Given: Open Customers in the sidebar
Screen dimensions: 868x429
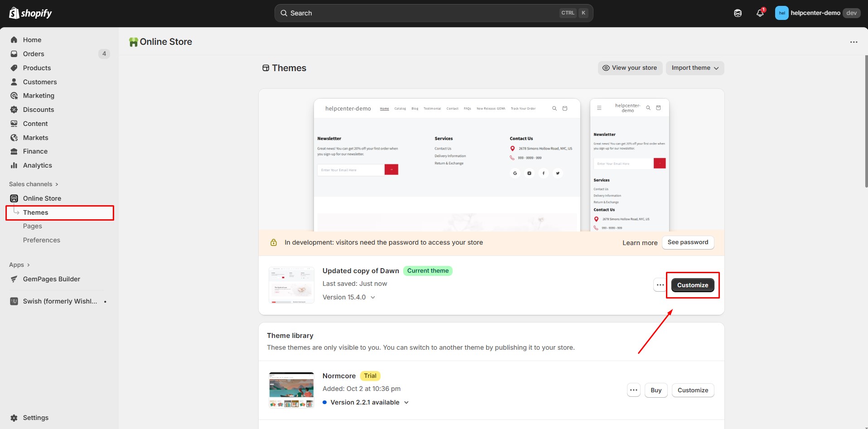Looking at the screenshot, I should 40,82.
